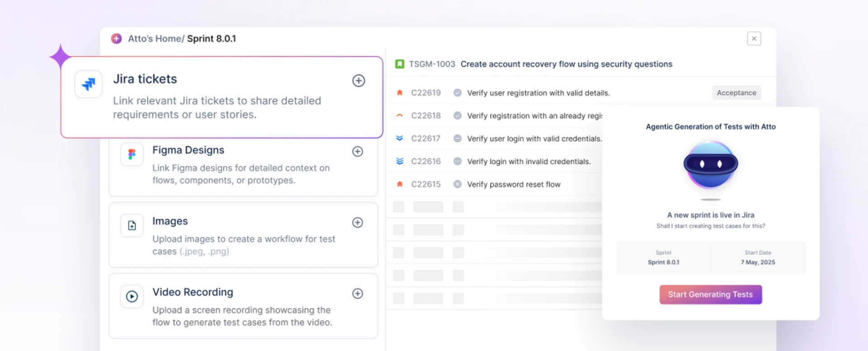Open 'Verify user login with valid credentials.'
The image size is (868, 351).
534,139
